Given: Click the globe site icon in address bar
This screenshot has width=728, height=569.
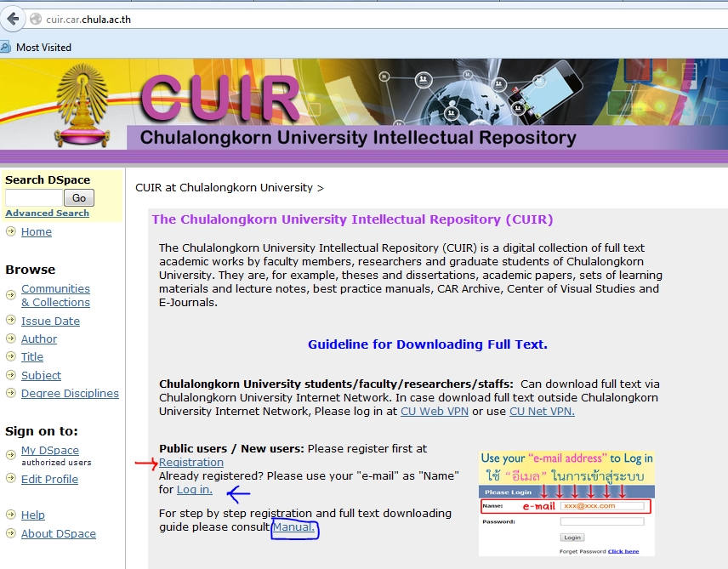Looking at the screenshot, I should coord(36,19).
